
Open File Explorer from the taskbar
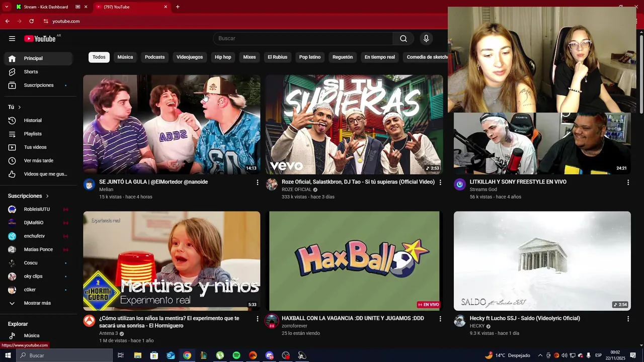(138, 355)
